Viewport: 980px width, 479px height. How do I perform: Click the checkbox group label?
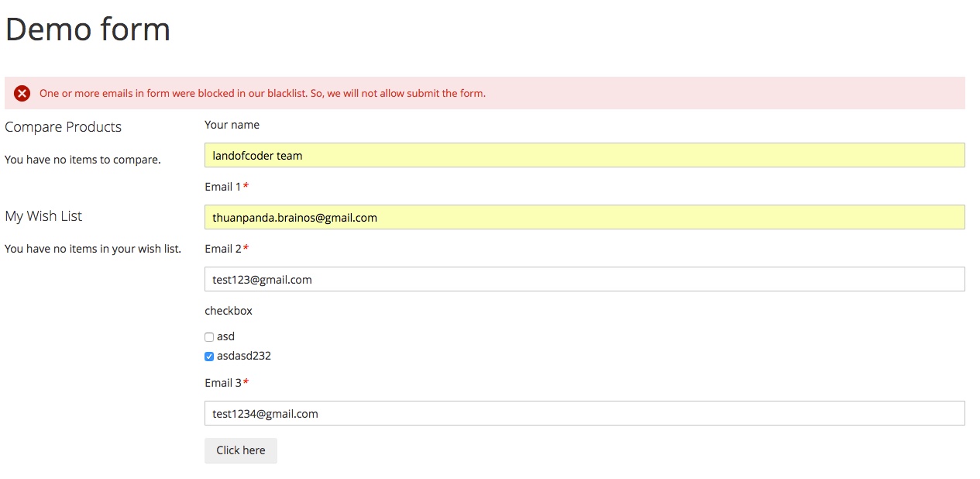coord(229,311)
